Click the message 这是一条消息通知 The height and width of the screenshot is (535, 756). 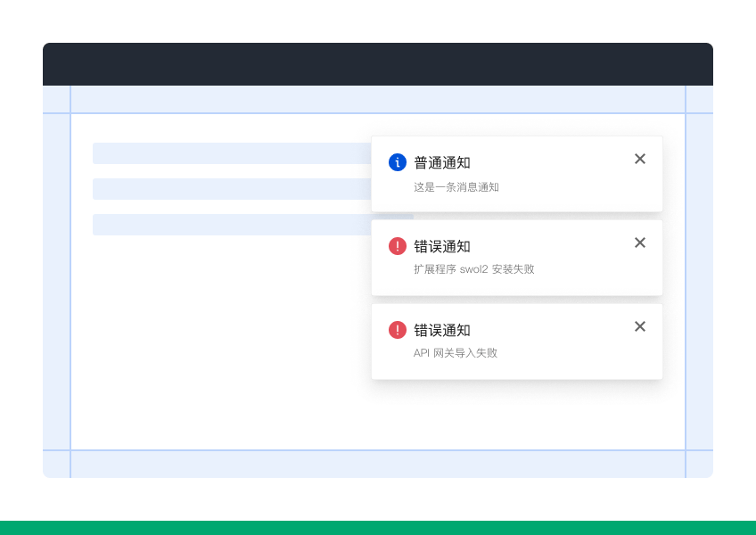[x=456, y=187]
